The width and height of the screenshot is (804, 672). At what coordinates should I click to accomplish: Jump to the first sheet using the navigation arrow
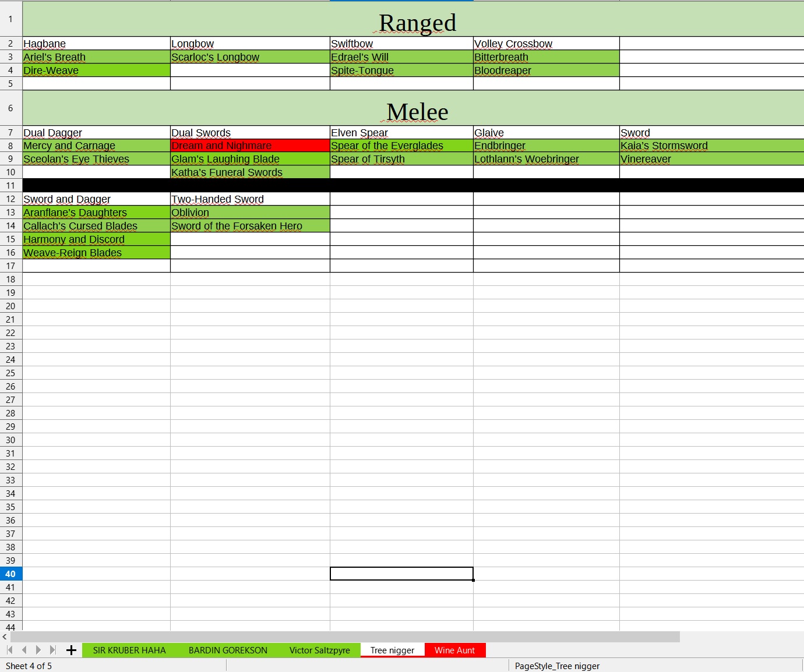click(x=10, y=650)
